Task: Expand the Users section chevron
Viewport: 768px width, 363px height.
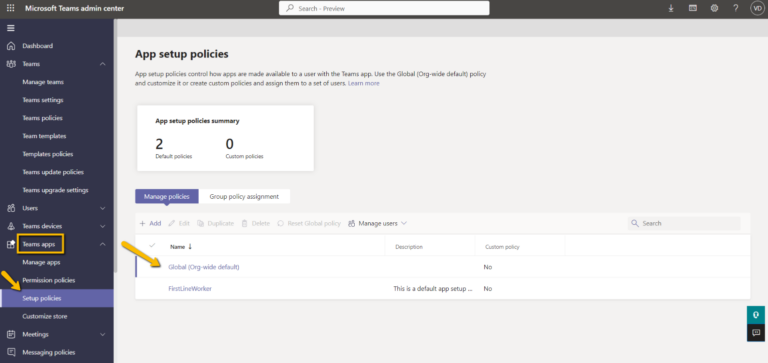Action: tap(102, 208)
